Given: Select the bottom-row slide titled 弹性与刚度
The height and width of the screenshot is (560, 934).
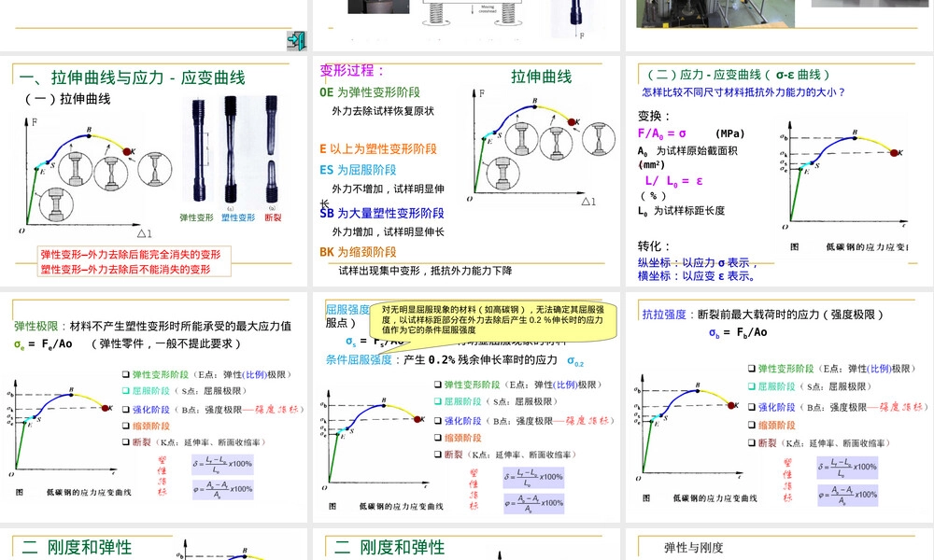Looking at the screenshot, I should [x=780, y=544].
